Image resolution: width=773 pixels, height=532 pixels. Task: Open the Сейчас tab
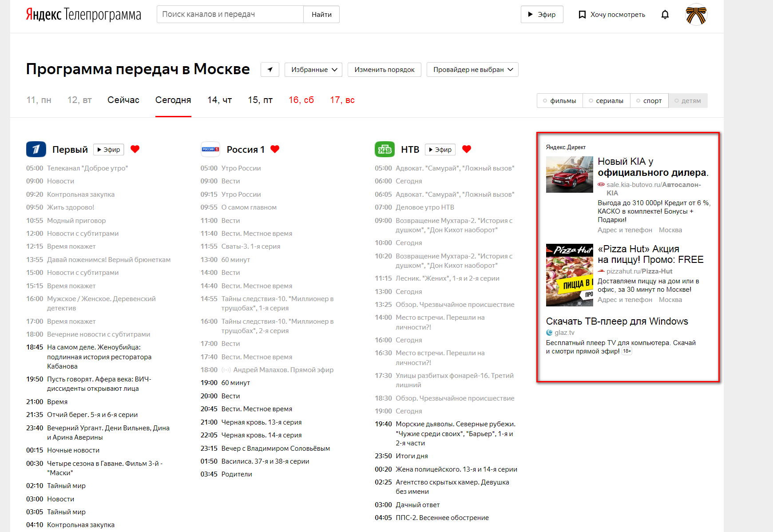(123, 100)
